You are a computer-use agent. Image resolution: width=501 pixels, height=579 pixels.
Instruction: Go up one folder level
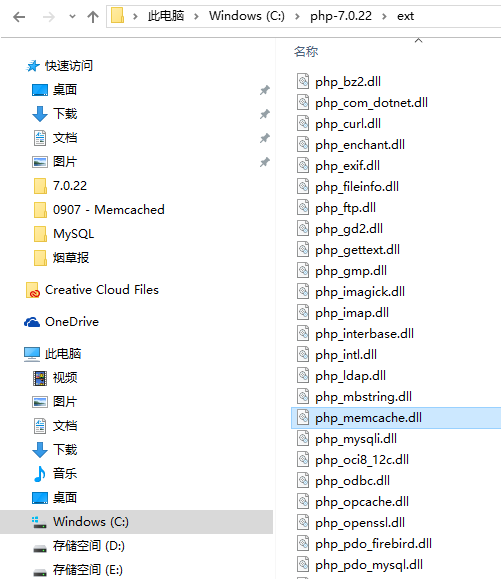tap(93, 17)
